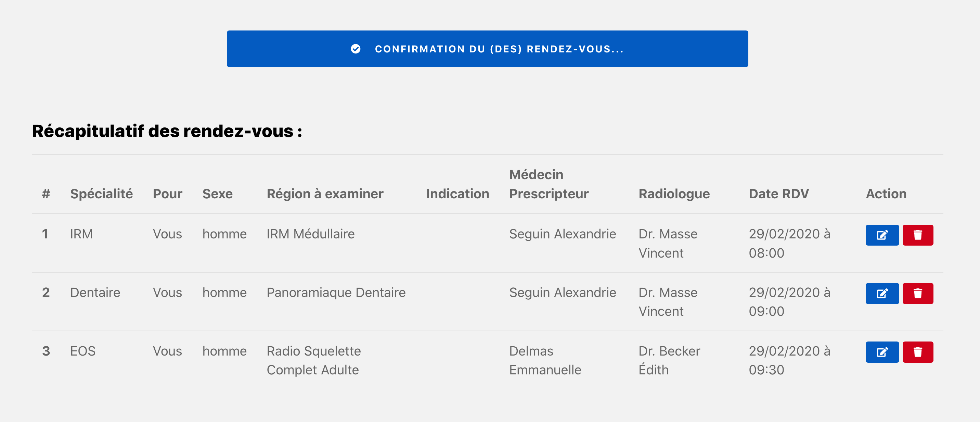
Task: Click the Spécialité column header
Action: tap(101, 194)
